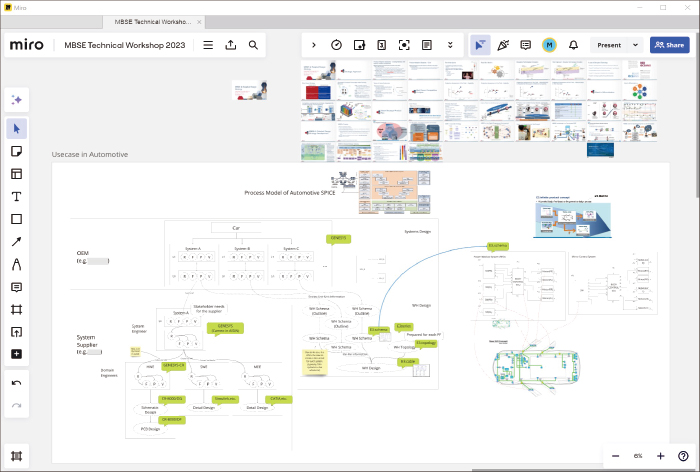Click the Share button
The width and height of the screenshot is (700, 472).
click(670, 45)
